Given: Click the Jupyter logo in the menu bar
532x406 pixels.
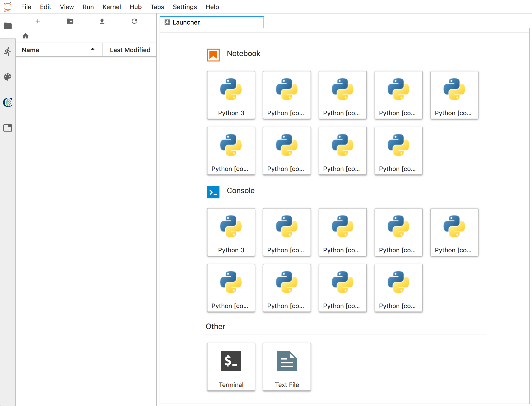Looking at the screenshot, I should coord(8,7).
